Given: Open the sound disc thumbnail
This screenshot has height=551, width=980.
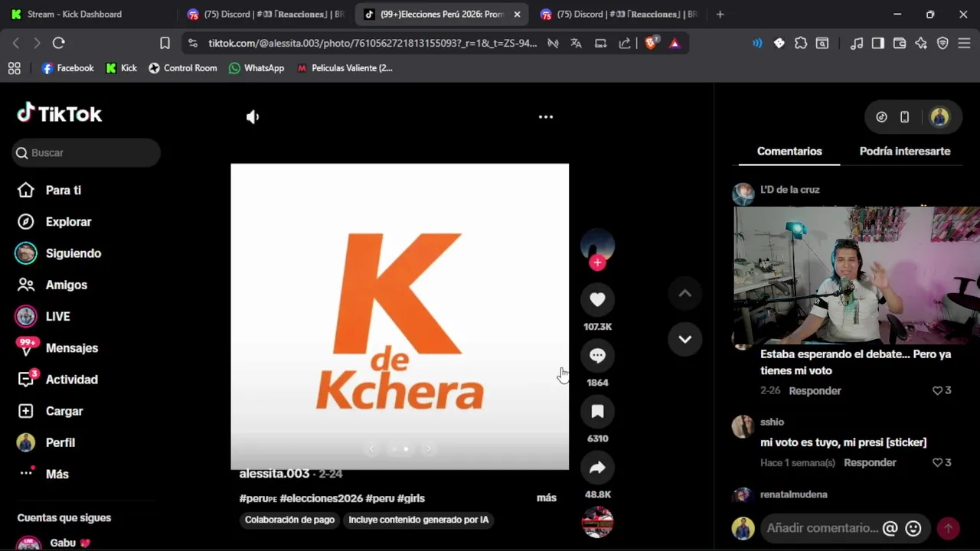Looking at the screenshot, I should [x=597, y=523].
